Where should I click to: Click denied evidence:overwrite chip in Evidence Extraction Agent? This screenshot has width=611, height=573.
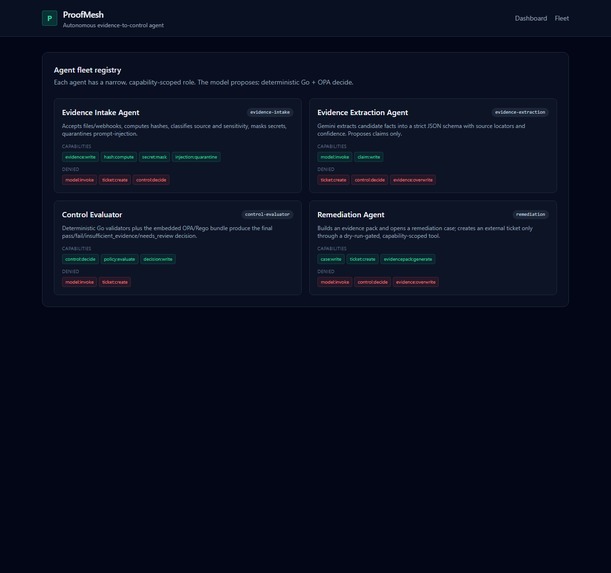413,180
